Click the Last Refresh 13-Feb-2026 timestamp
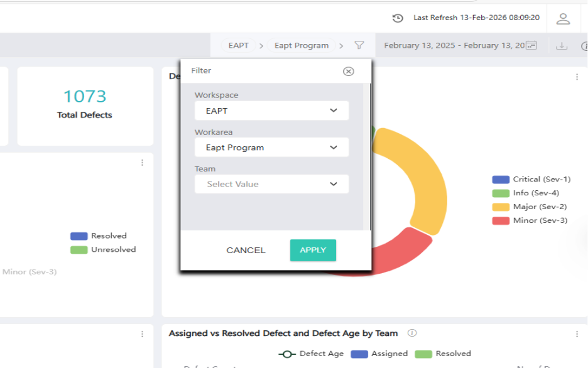Image resolution: width=588 pixels, height=368 pixels. (476, 18)
